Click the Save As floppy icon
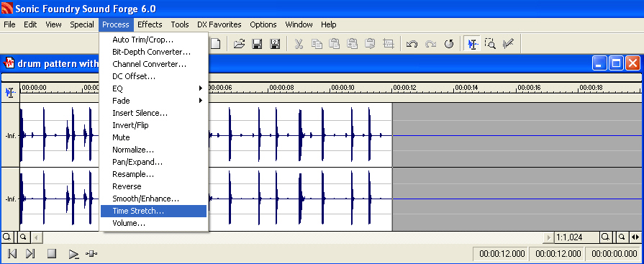644x264 pixels. coord(275,44)
